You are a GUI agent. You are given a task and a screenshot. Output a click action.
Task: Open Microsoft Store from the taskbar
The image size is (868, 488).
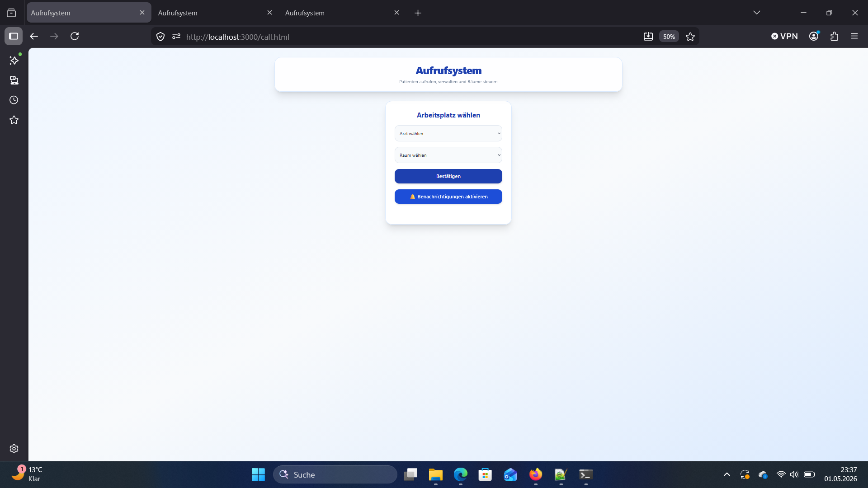pyautogui.click(x=485, y=474)
